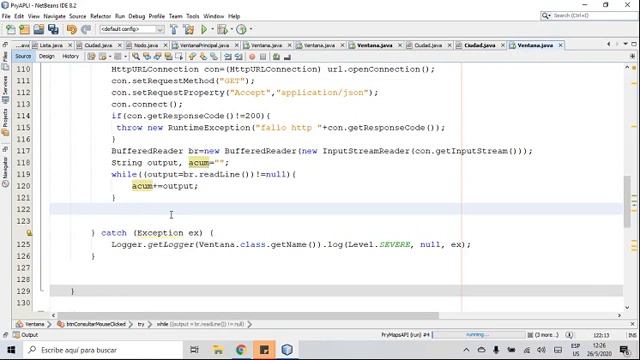Click the vertical scrollbar thumb
The height and width of the screenshot is (360, 640).
tap(627, 201)
